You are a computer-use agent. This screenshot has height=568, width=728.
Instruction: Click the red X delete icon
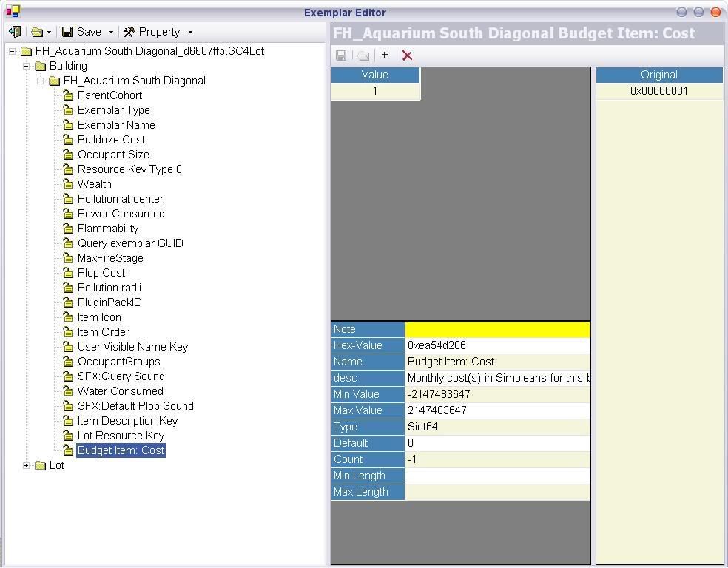tap(407, 55)
